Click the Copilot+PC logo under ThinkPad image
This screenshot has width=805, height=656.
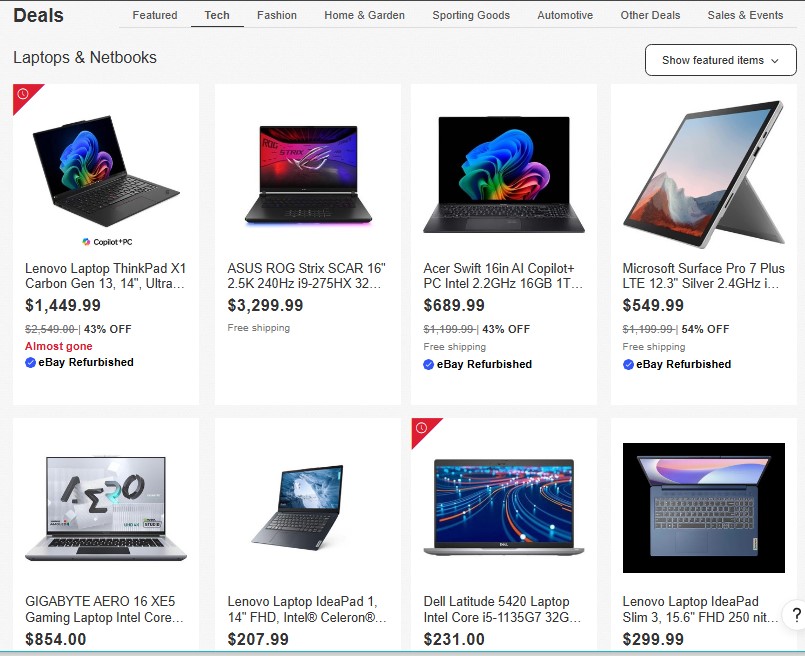click(107, 242)
